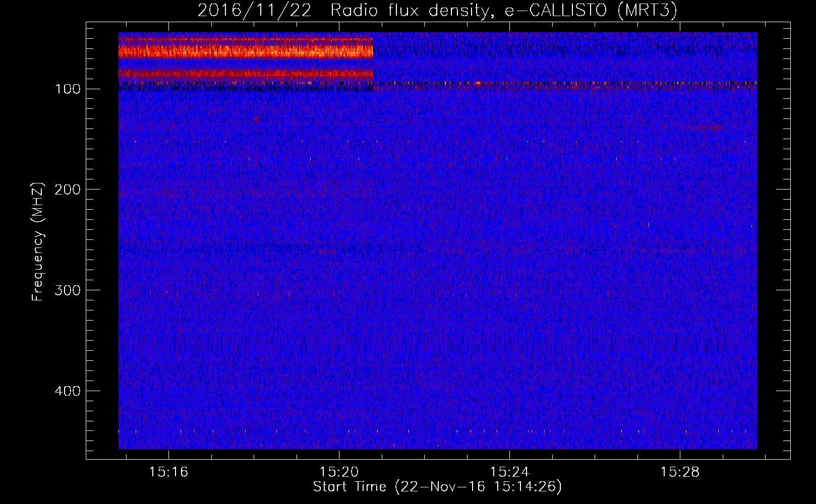Click the "Start Time (22-Nov-16 15:14:26)" axis label
The height and width of the screenshot is (504, 816).
click(x=437, y=487)
